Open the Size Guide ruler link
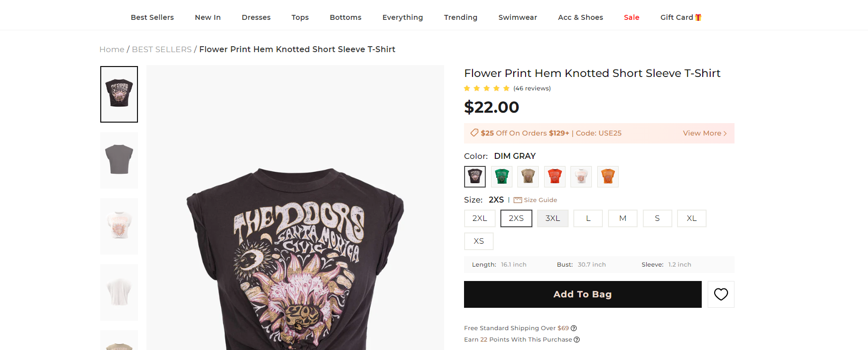 535,200
